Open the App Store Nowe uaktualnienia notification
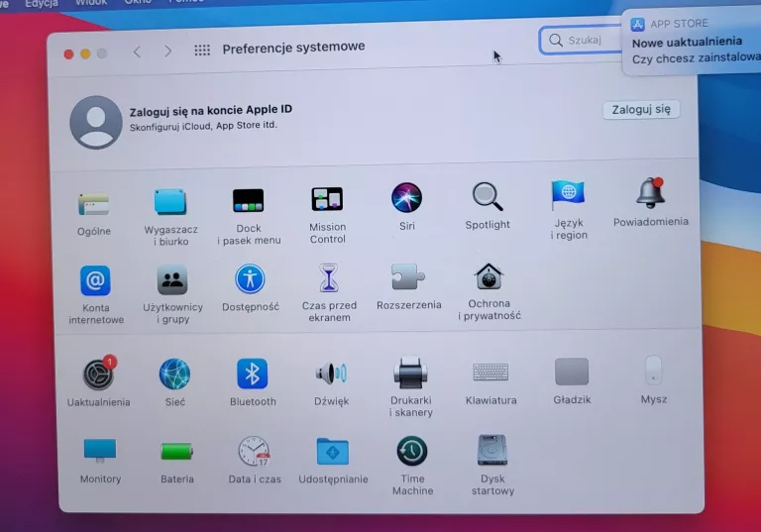This screenshot has height=532, width=761. pos(691,42)
